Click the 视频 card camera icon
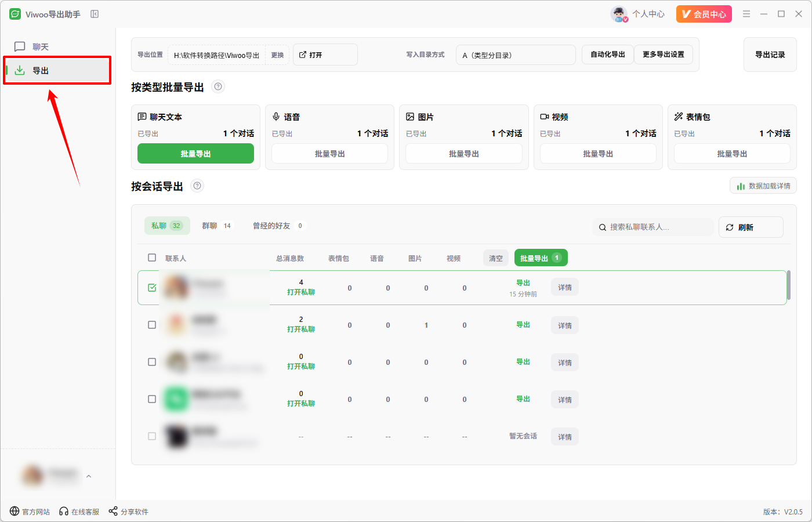 545,117
